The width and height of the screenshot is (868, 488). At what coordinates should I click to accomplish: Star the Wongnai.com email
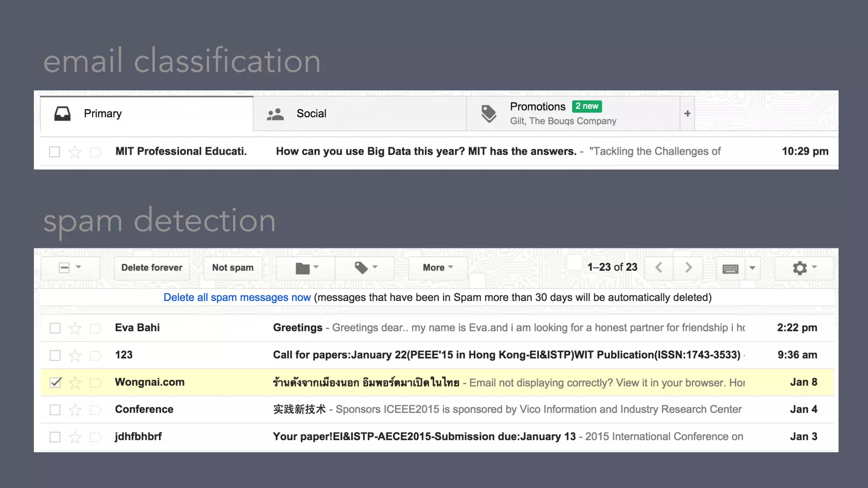pos(75,383)
